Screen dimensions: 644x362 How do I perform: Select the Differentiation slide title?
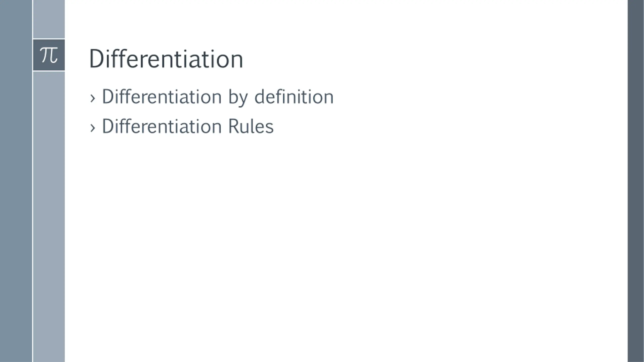point(166,59)
